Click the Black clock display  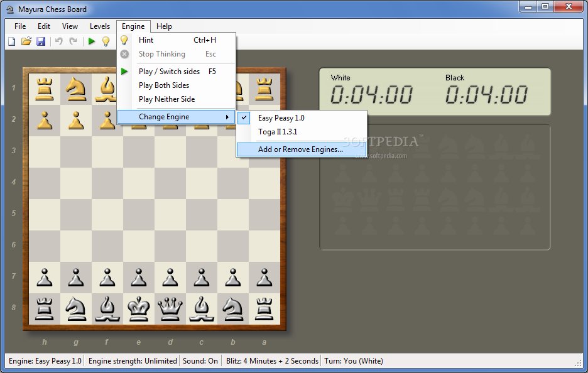pos(486,94)
